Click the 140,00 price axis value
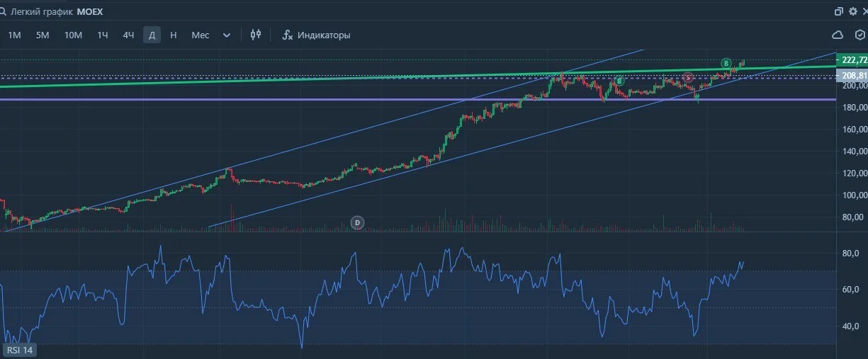This screenshot has width=868, height=359. pyautogui.click(x=855, y=152)
